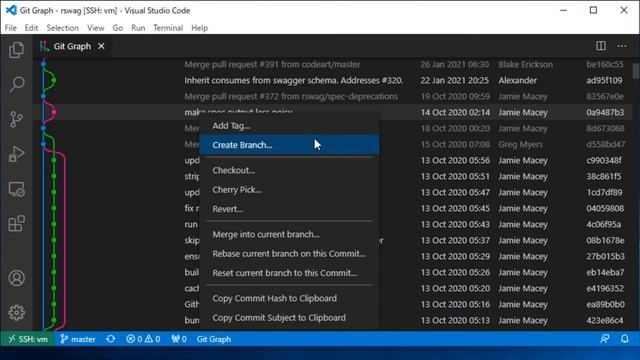Click author Alexander

pos(517,80)
